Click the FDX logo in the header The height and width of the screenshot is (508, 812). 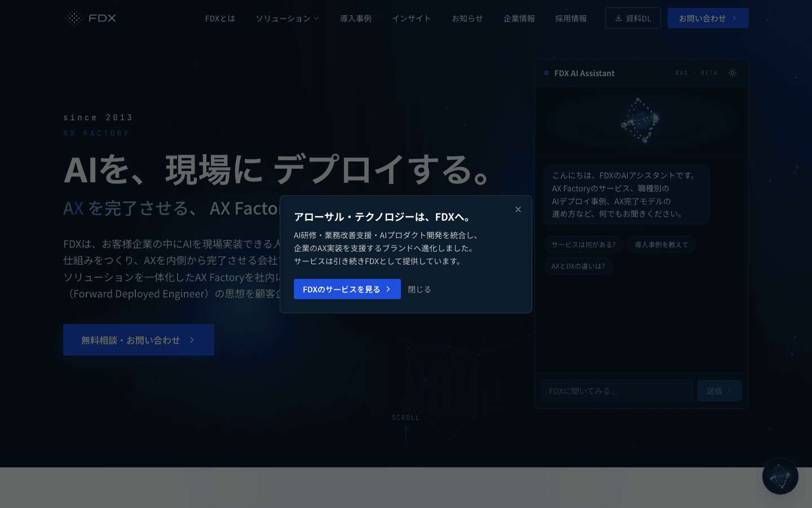(90, 18)
